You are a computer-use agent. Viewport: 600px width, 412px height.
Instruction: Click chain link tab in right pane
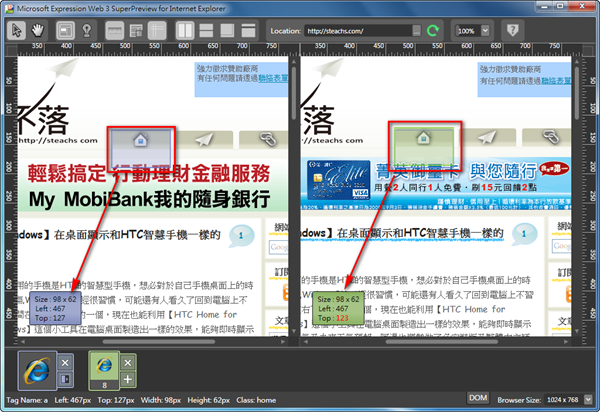[x=547, y=138]
